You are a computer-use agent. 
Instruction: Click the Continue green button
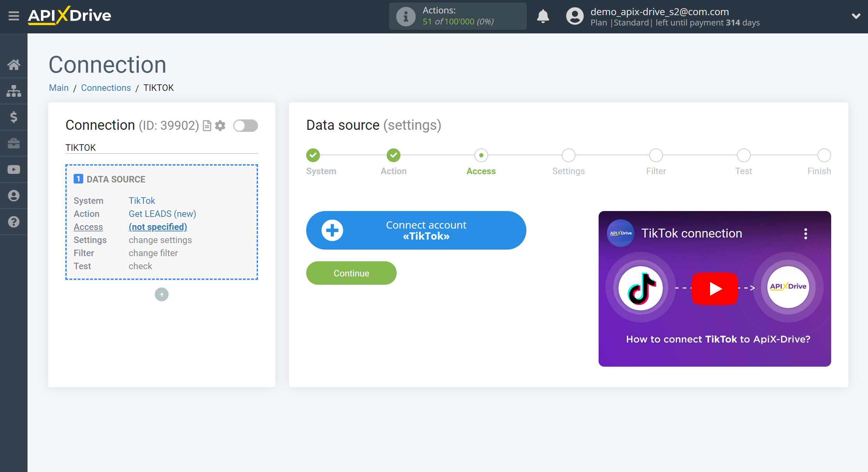[351, 273]
